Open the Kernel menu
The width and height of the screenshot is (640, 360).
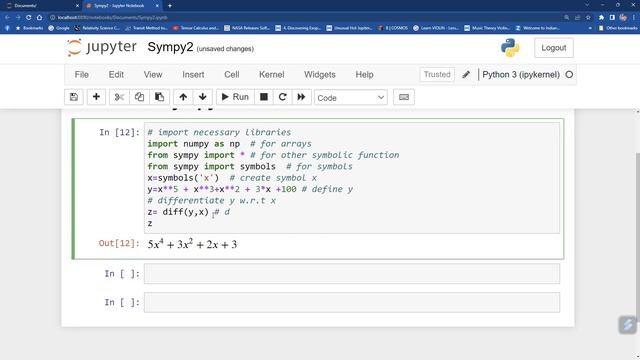[271, 75]
